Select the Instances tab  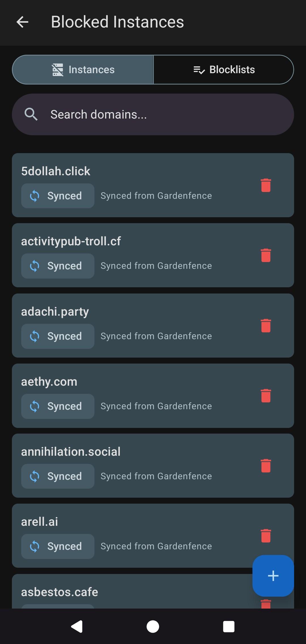click(x=83, y=70)
